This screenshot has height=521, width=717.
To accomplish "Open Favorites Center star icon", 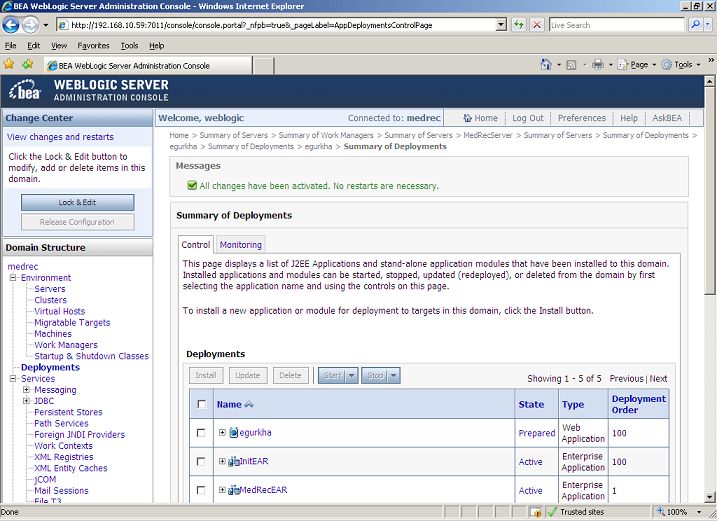I will coord(9,64).
